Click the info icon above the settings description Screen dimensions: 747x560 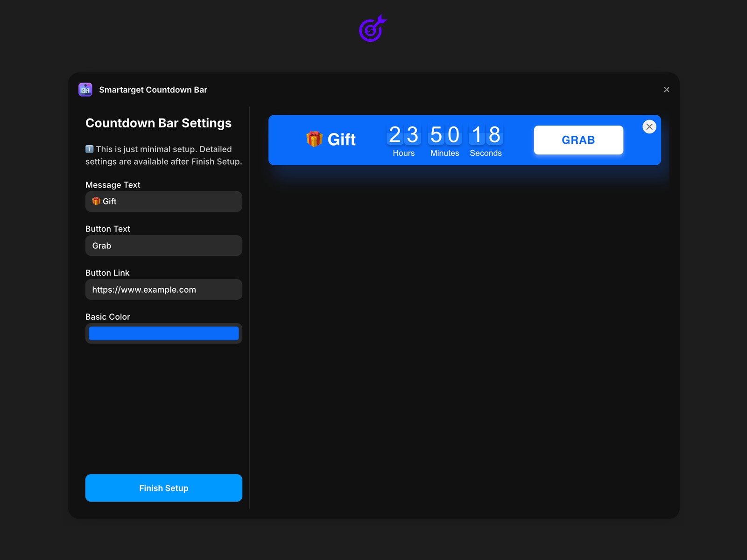coord(89,149)
